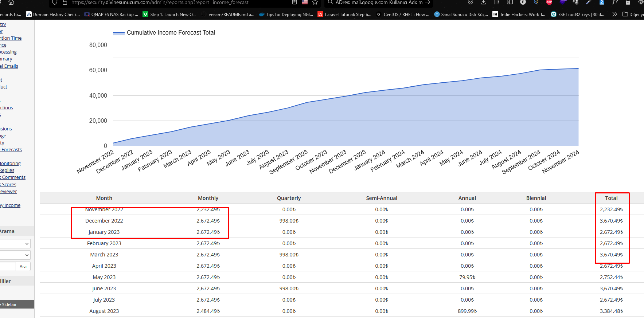Open the Indie Hackers bookmark
The height and width of the screenshot is (318, 644).
[x=519, y=15]
